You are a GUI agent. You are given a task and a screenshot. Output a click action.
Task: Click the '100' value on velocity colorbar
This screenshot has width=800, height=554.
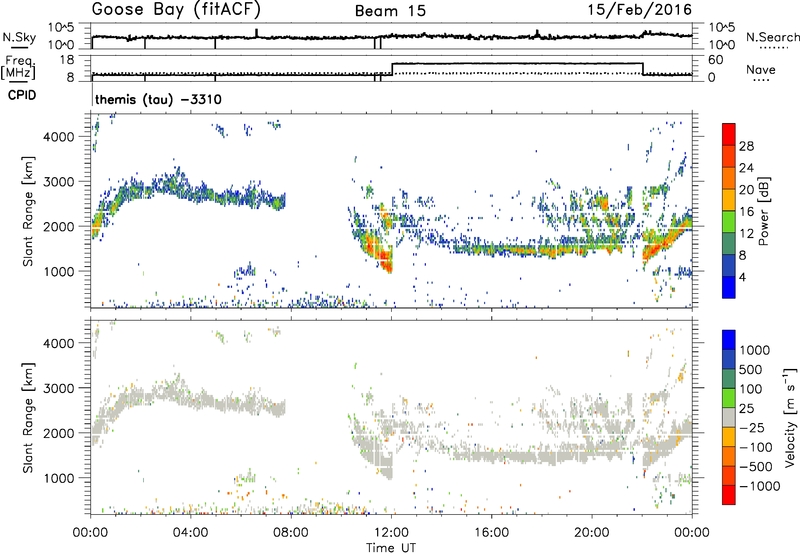coord(751,389)
